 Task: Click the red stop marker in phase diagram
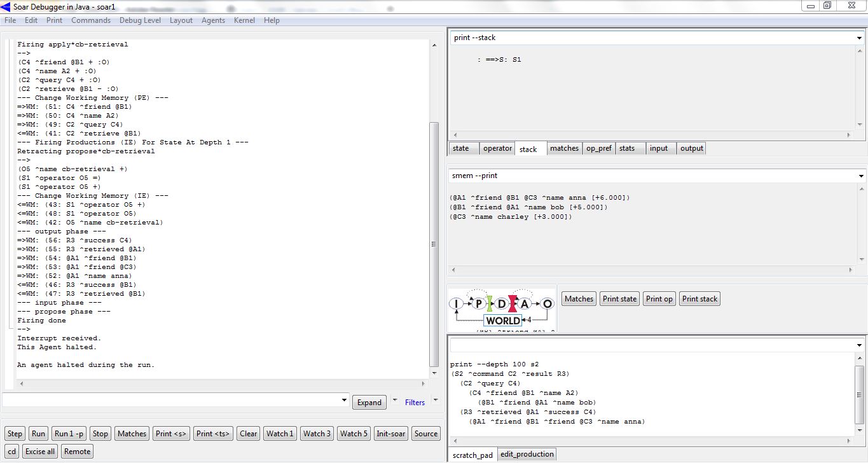(x=513, y=304)
